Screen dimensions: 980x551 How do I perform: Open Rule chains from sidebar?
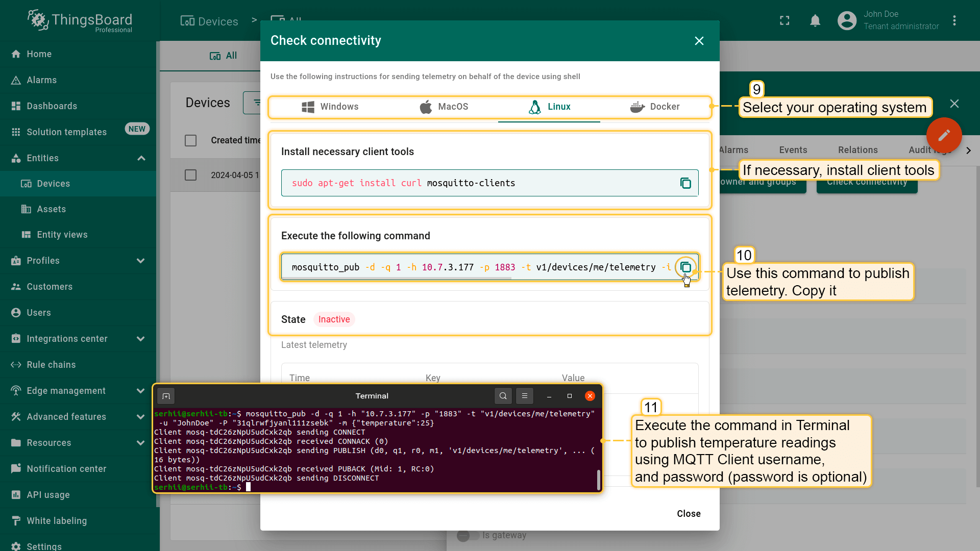51,365
